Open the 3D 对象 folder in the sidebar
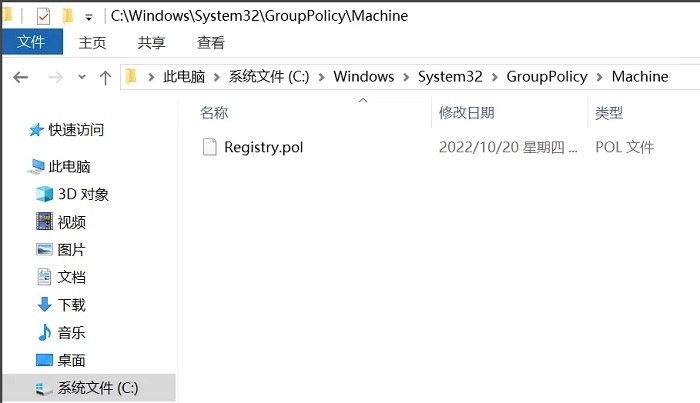This screenshot has height=403, width=700. (x=82, y=194)
